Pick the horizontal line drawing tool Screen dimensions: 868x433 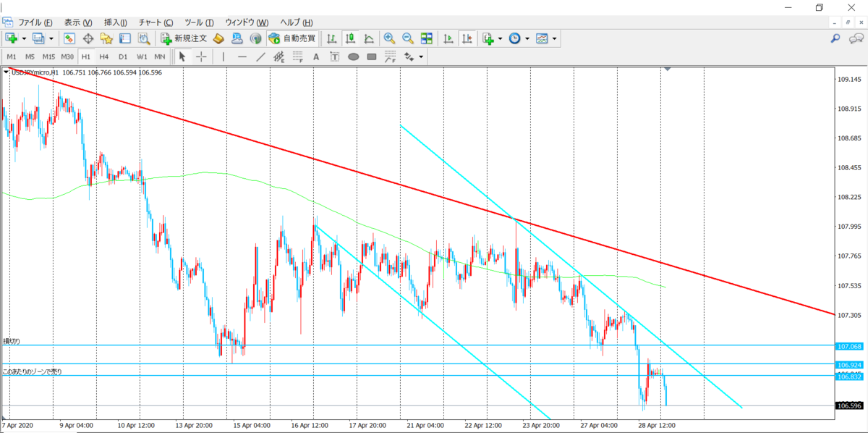[x=242, y=56]
